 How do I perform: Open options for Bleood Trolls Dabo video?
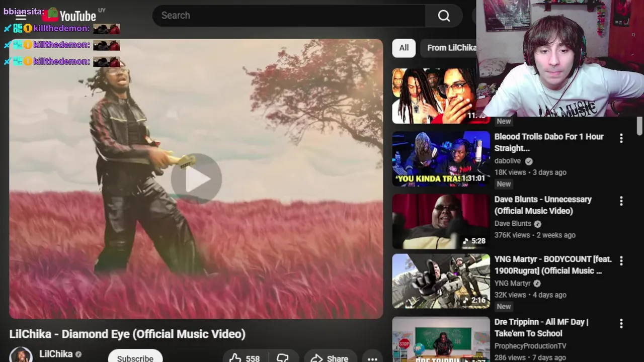[x=621, y=138]
